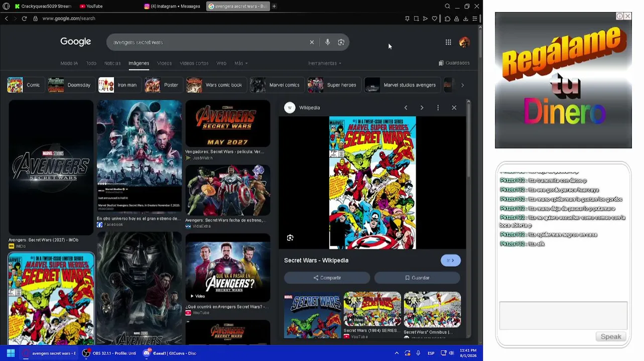Open the Windows Start button
Viewport: 644px width, 361px height.
tap(11, 353)
